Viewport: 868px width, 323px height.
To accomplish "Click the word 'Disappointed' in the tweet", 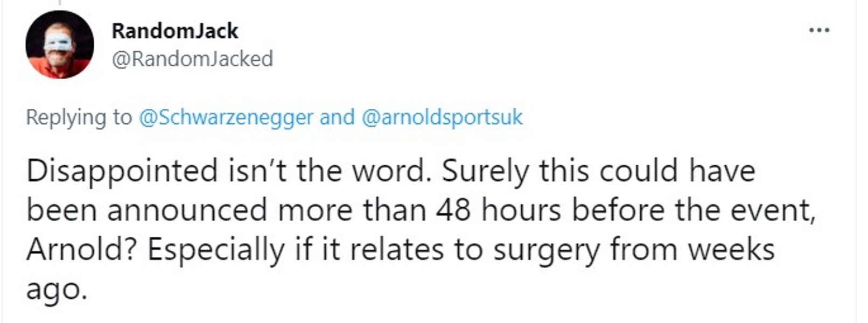I will point(122,171).
